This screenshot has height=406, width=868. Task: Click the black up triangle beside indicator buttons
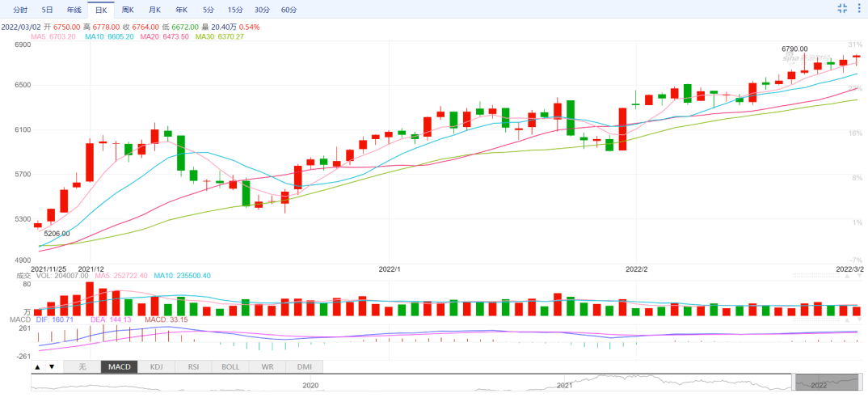(x=38, y=366)
